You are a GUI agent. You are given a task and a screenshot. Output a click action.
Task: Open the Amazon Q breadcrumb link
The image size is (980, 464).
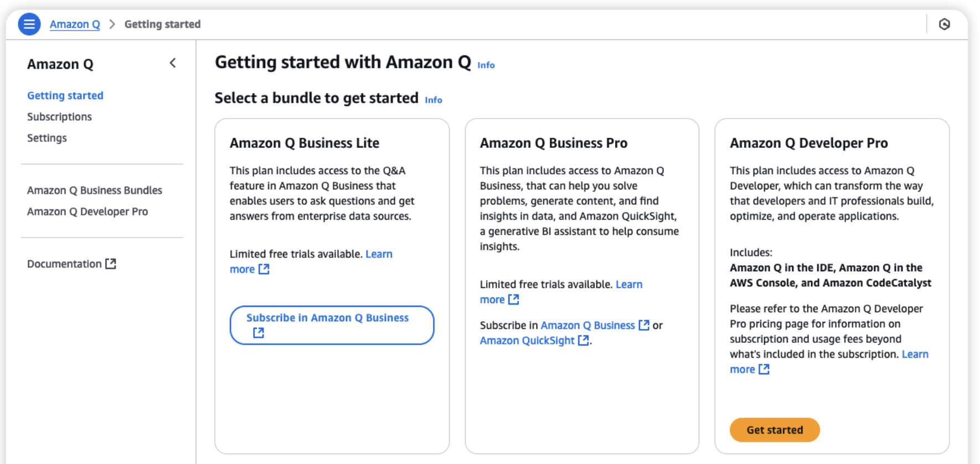click(x=75, y=24)
